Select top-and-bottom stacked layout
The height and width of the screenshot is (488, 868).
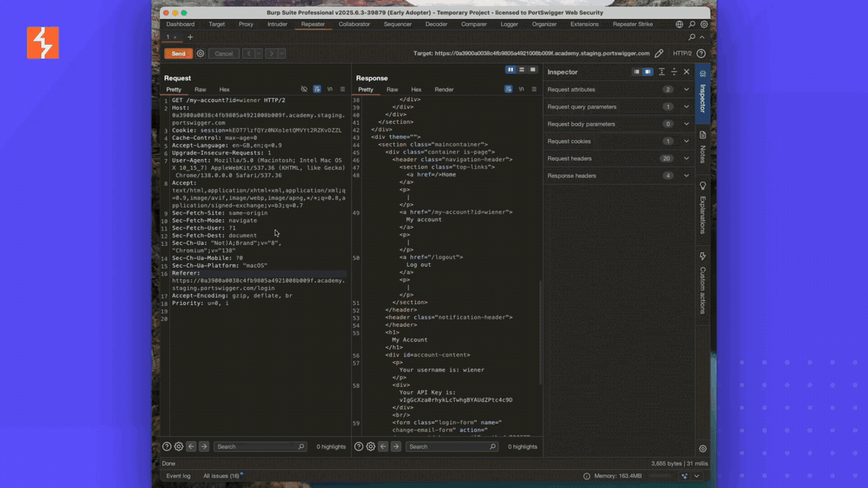tap(522, 70)
